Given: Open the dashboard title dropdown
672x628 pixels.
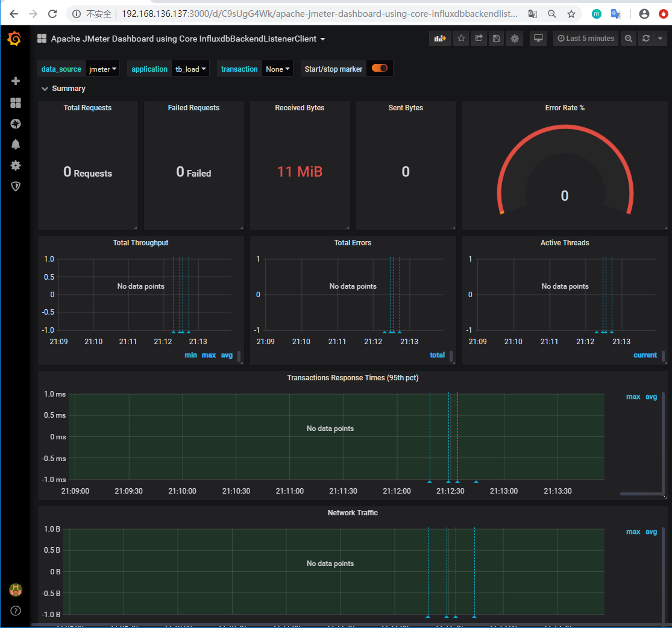Looking at the screenshot, I should click(x=187, y=39).
